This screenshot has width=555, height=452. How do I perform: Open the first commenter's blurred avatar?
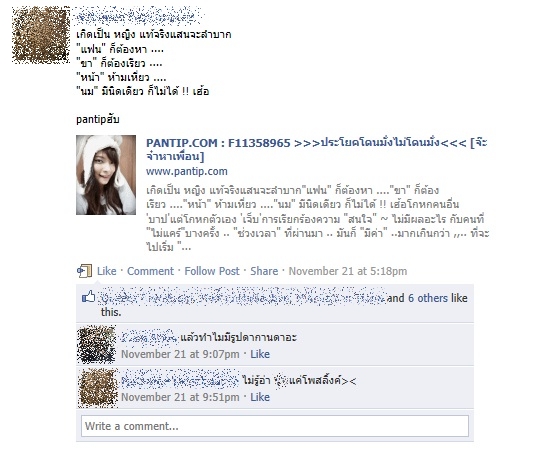(x=97, y=345)
